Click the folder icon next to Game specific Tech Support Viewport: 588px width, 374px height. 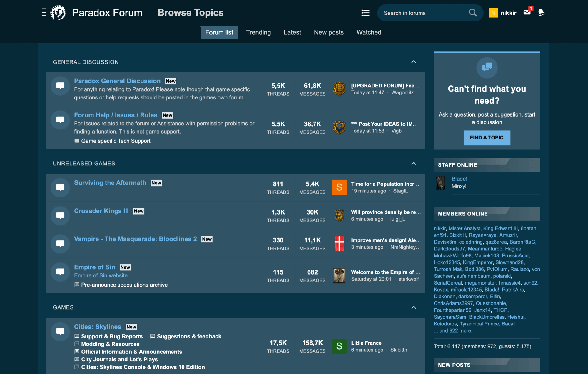(x=77, y=141)
